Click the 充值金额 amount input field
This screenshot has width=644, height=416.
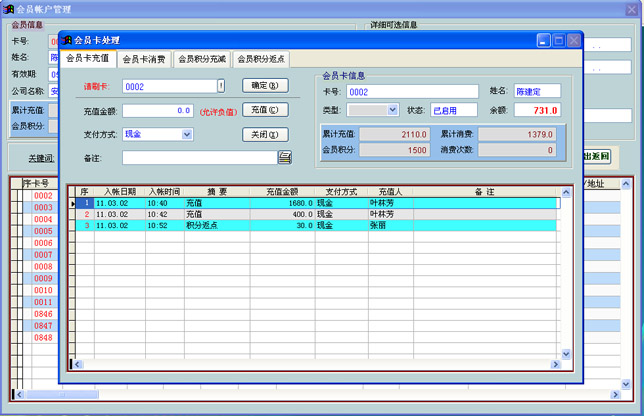[158, 110]
